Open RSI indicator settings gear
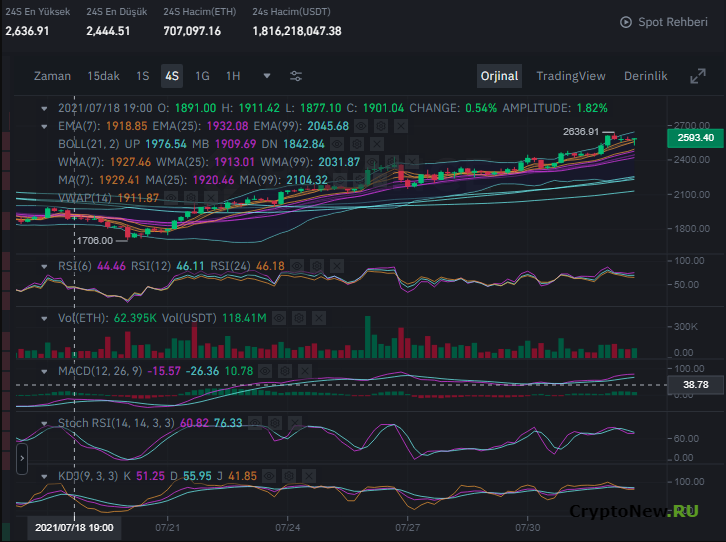This screenshot has width=726, height=542. coord(317,266)
